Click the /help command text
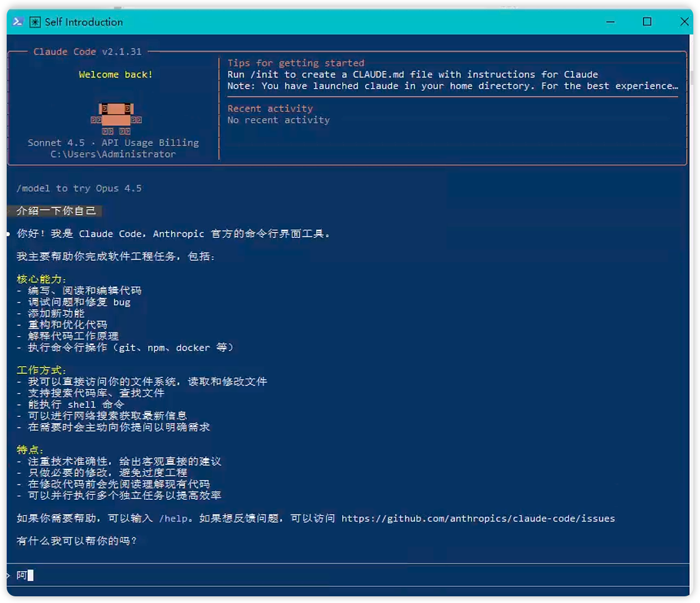 click(x=173, y=518)
